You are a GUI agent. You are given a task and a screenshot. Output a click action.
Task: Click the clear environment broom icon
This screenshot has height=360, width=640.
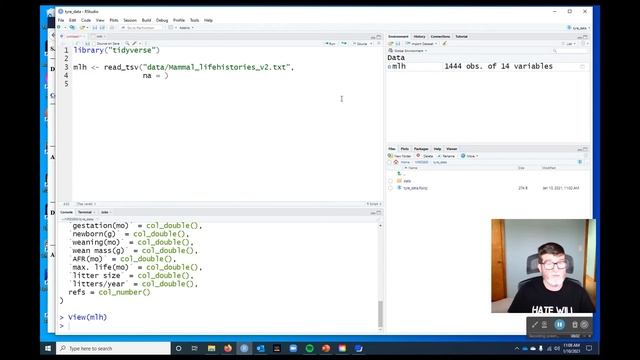[444, 43]
